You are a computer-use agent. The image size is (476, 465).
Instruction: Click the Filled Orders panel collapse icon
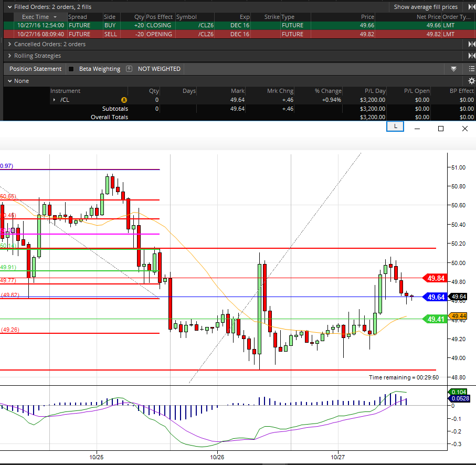click(x=471, y=7)
